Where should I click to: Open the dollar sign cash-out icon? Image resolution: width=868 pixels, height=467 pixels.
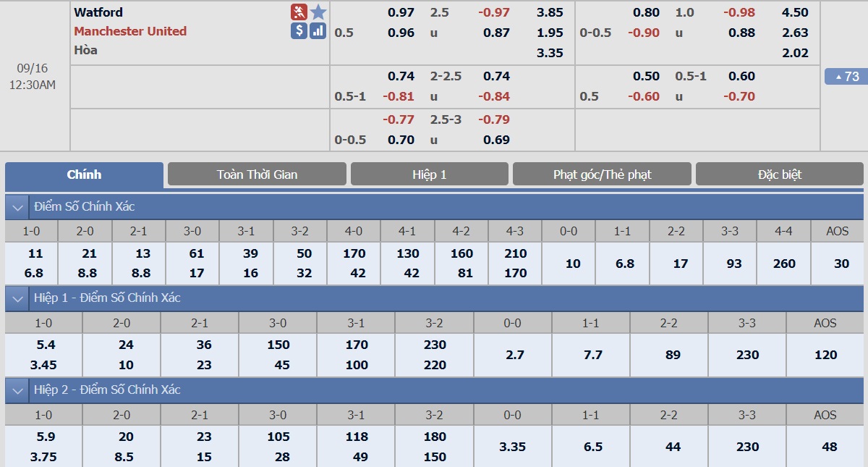coord(299,30)
